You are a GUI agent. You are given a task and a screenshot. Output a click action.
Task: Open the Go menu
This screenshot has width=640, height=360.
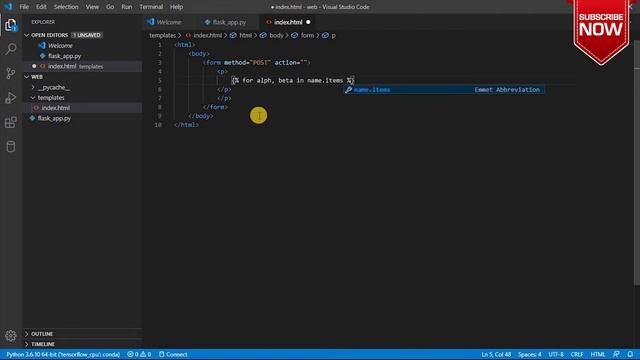110,7
